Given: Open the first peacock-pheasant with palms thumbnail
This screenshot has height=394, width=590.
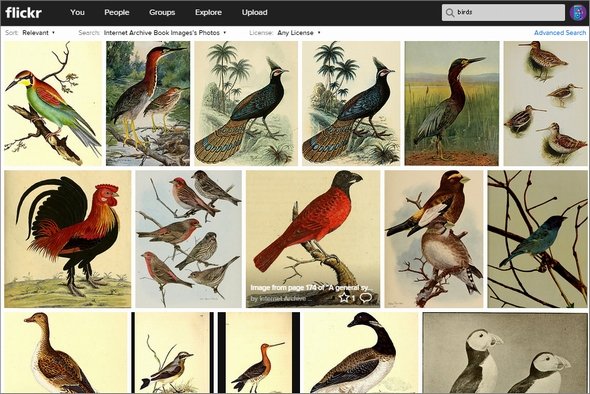Looking at the screenshot, I should [246, 103].
